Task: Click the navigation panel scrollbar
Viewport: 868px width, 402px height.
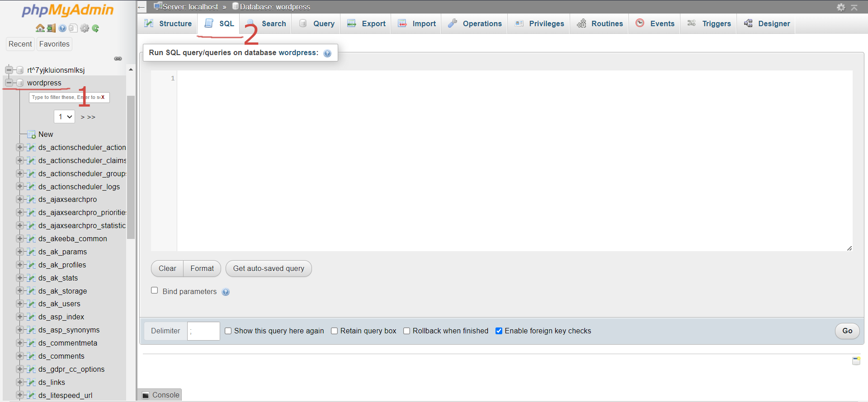Action: [131, 167]
